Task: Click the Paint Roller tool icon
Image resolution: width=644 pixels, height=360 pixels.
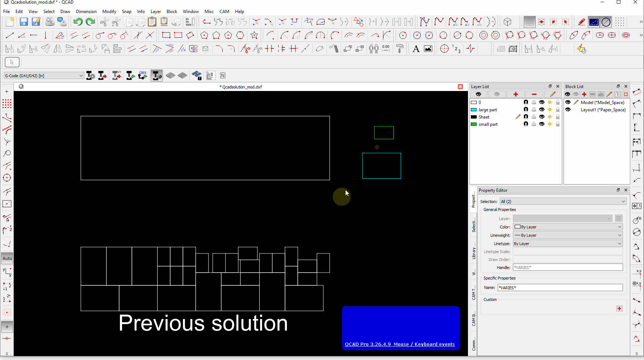Action: 400,49
